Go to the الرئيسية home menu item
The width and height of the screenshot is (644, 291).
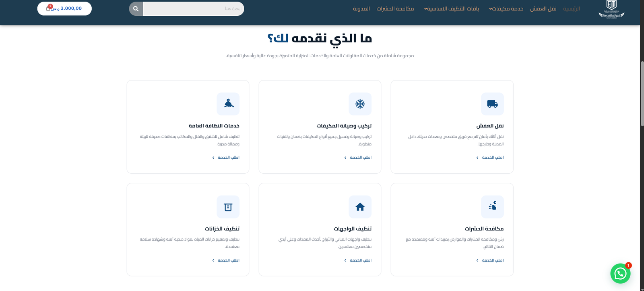click(x=572, y=8)
